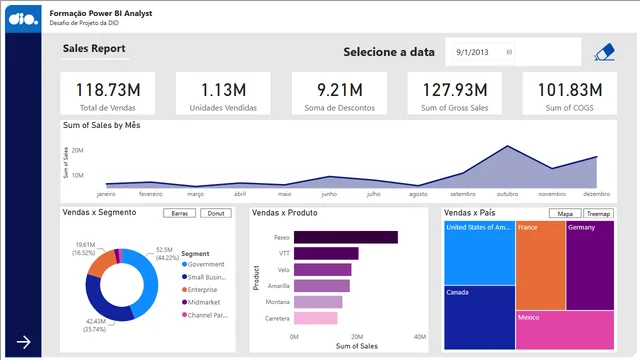Click the junho label on month axis
The height and width of the screenshot is (360, 640).
click(x=329, y=194)
